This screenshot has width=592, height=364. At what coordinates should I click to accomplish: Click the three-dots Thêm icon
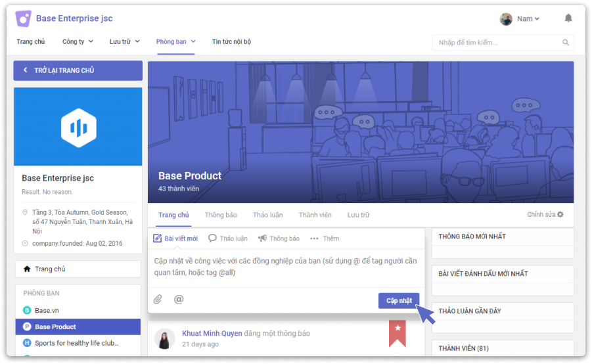pyautogui.click(x=314, y=239)
